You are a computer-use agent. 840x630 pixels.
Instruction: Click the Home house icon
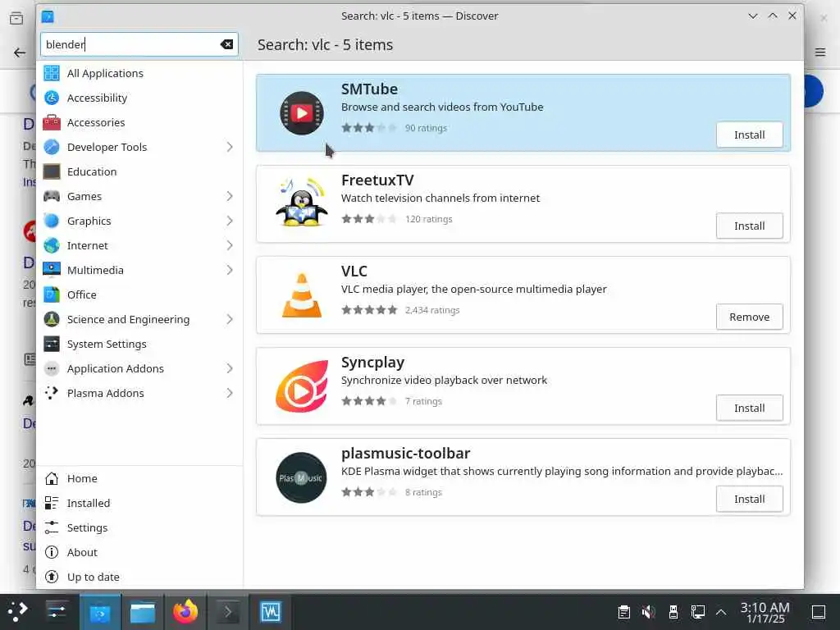(x=52, y=478)
